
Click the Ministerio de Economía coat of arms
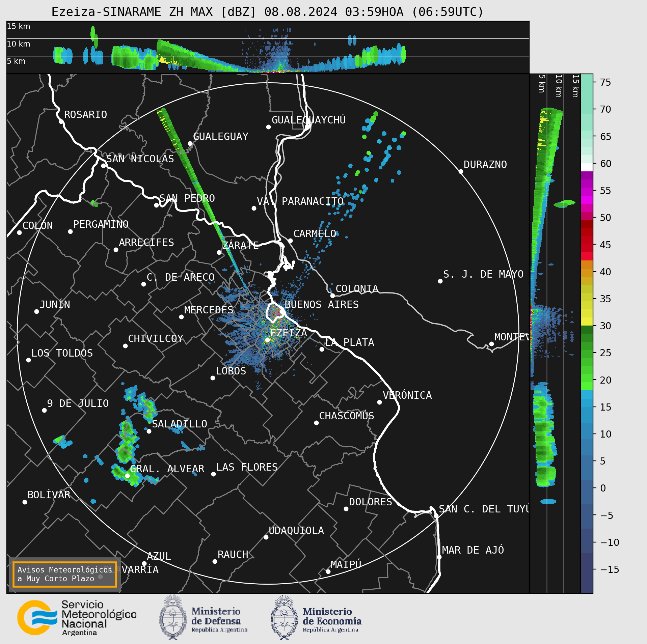pos(284,618)
